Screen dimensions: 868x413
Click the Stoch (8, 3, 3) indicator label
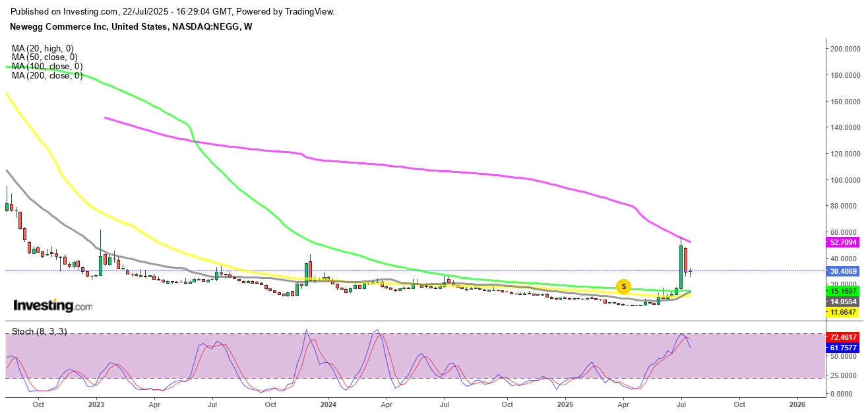[39, 331]
